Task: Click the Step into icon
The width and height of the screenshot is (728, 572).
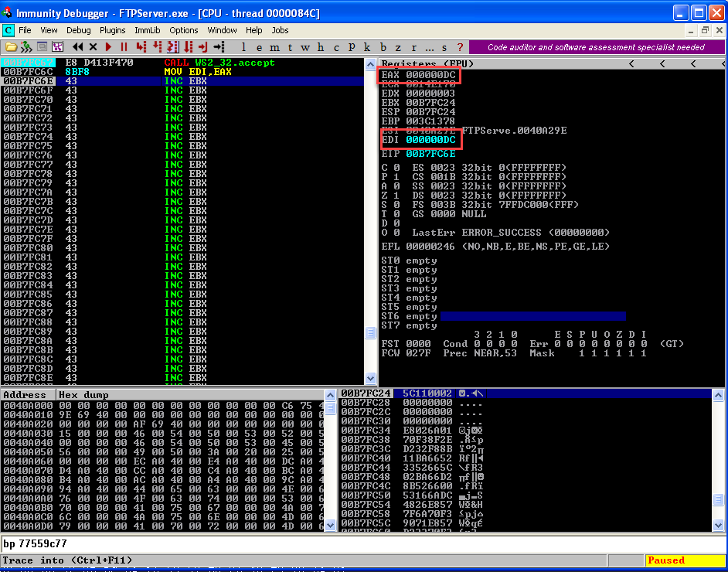Action: (x=141, y=47)
